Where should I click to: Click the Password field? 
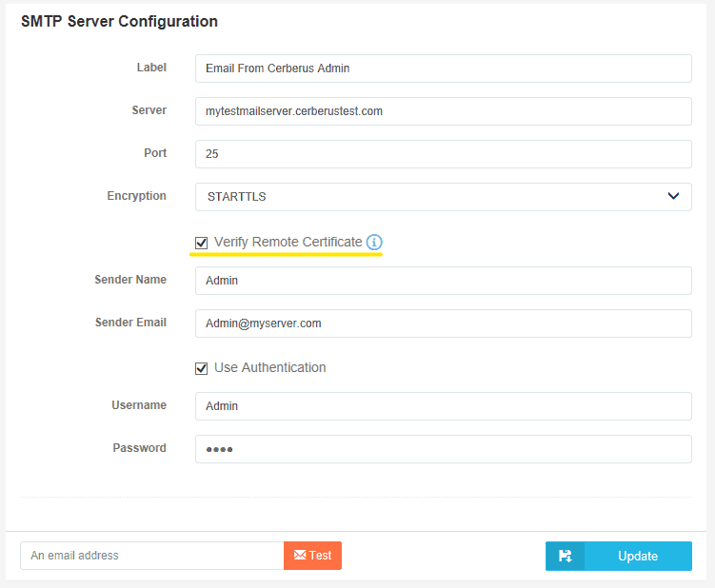444,449
